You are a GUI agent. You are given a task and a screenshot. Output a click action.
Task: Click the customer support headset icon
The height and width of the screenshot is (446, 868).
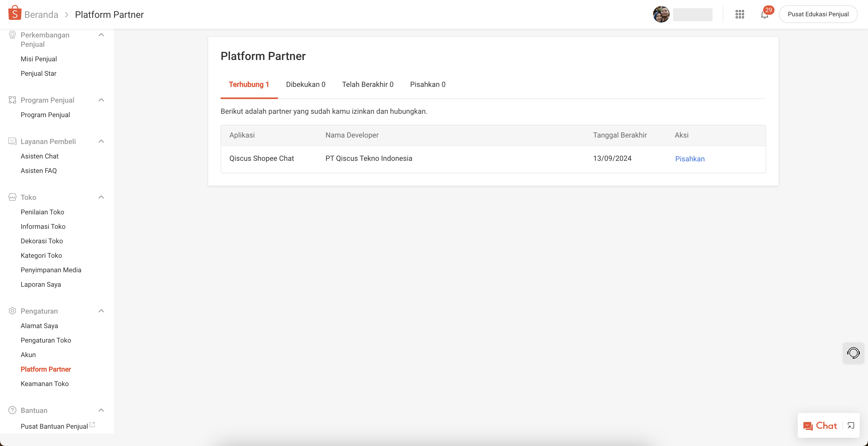853,353
